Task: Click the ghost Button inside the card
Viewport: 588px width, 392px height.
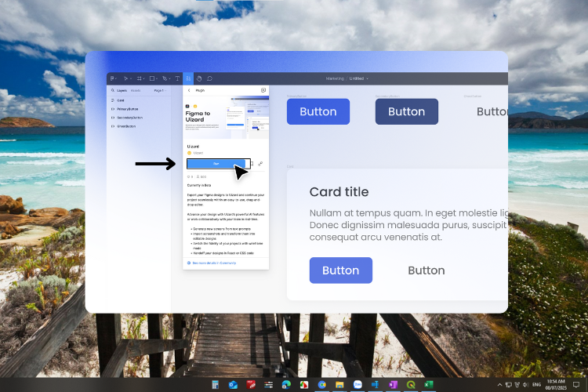Action: [x=426, y=270]
